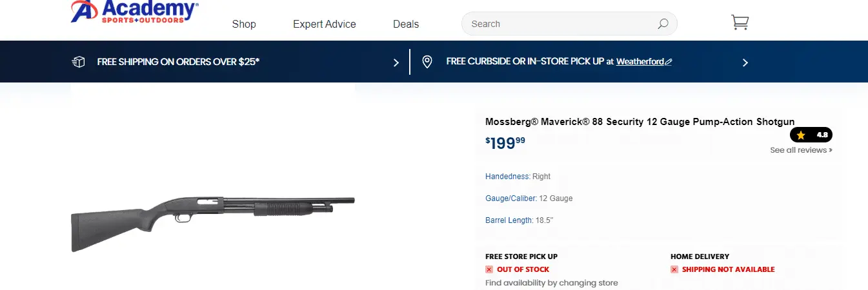Screen dimensions: 868x290
Task: Expand the free shipping banner arrow
Action: [x=396, y=63]
